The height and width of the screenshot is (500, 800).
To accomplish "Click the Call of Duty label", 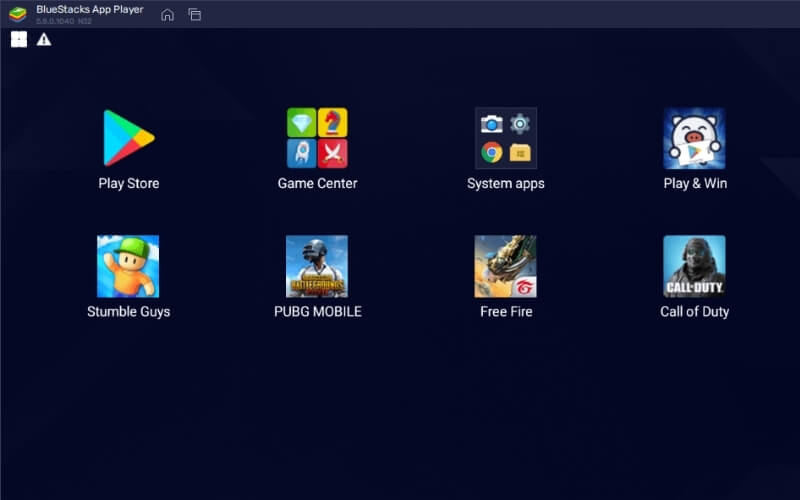I will 694,312.
